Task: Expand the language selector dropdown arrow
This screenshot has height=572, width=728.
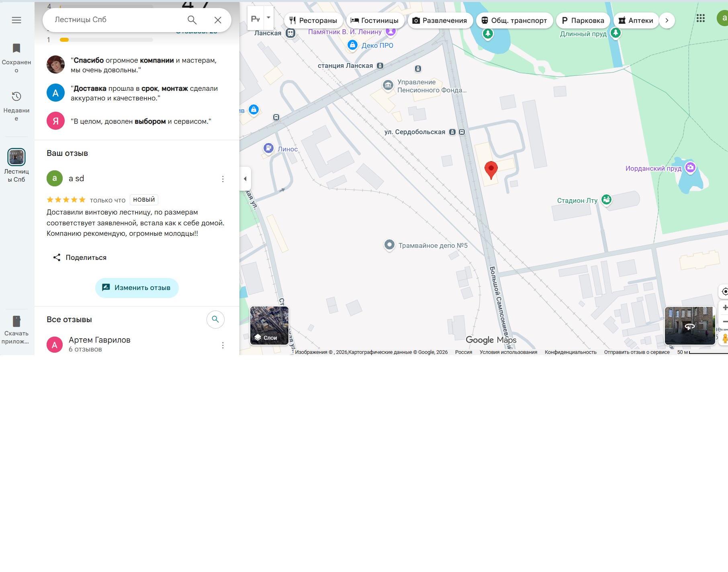Action: pos(268,18)
